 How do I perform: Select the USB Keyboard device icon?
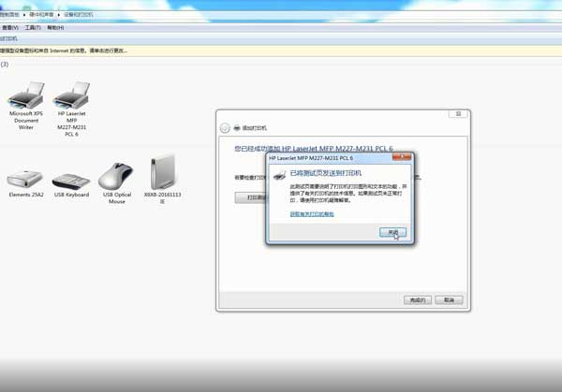[x=71, y=181]
